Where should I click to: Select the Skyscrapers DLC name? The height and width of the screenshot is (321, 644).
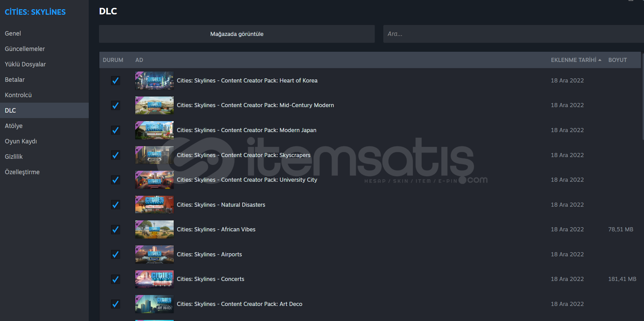coord(244,155)
